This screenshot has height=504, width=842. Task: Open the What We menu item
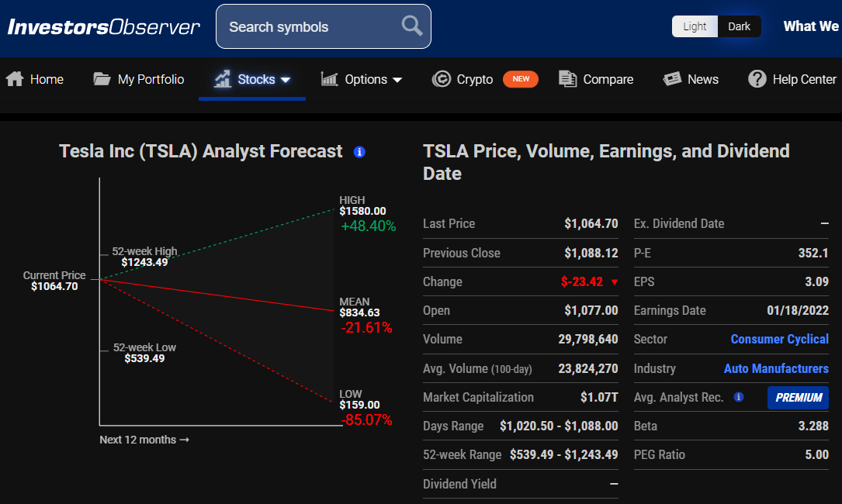[x=811, y=26]
